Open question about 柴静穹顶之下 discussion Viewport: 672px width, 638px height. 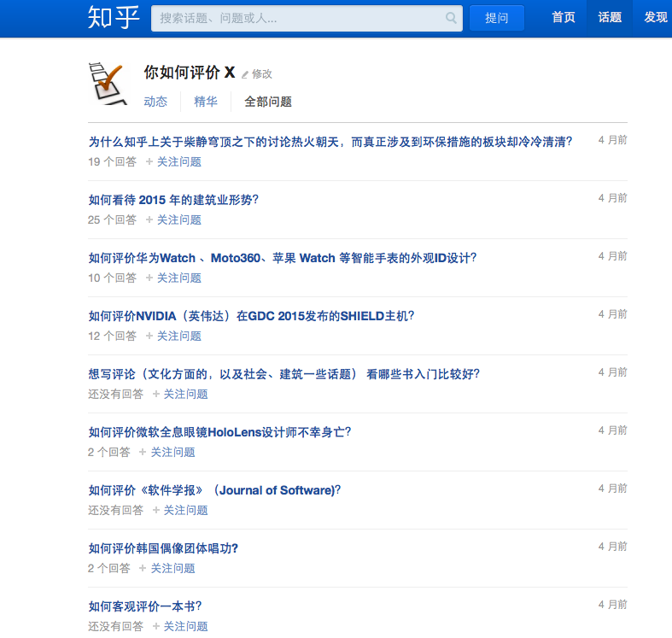point(330,142)
